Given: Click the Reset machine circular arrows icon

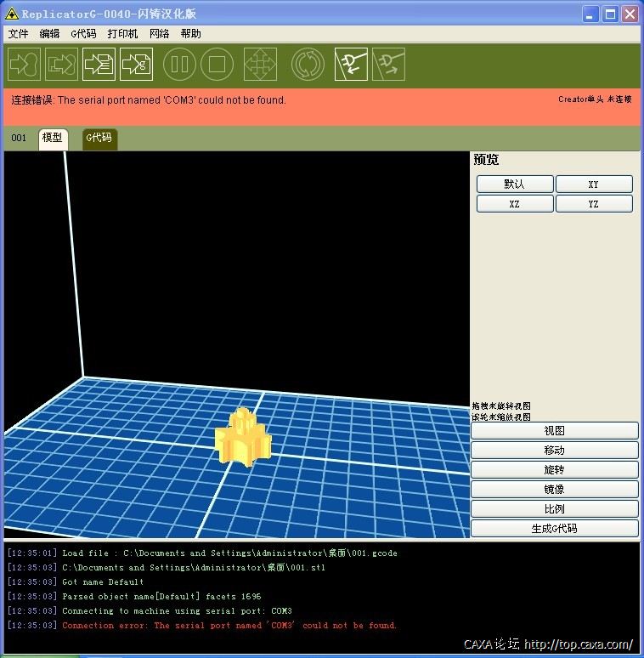Looking at the screenshot, I should click(x=308, y=65).
